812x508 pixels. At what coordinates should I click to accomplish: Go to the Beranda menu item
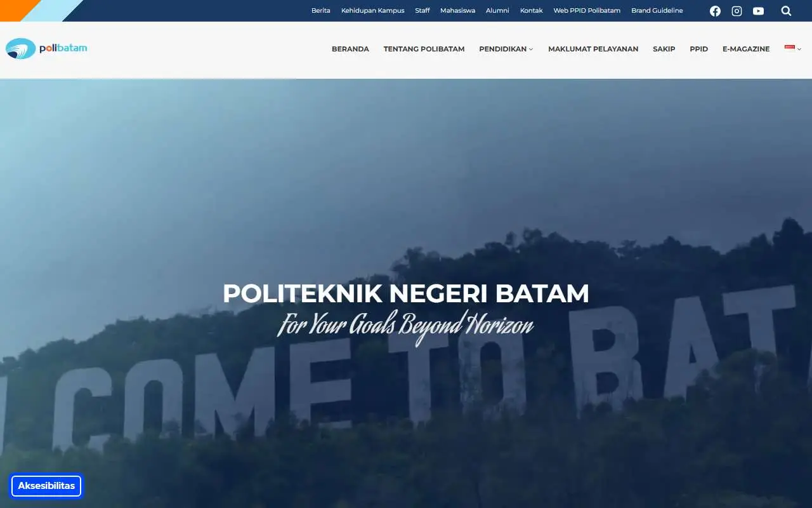[350, 49]
